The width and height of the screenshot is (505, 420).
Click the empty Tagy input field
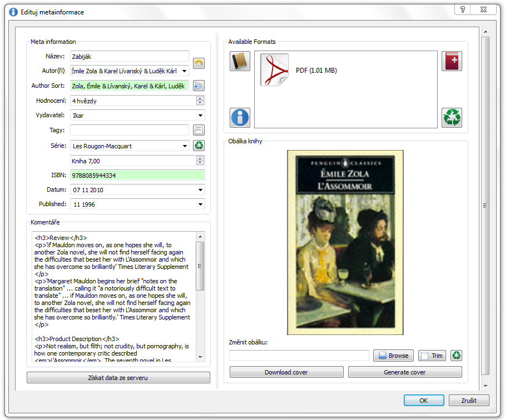point(130,130)
